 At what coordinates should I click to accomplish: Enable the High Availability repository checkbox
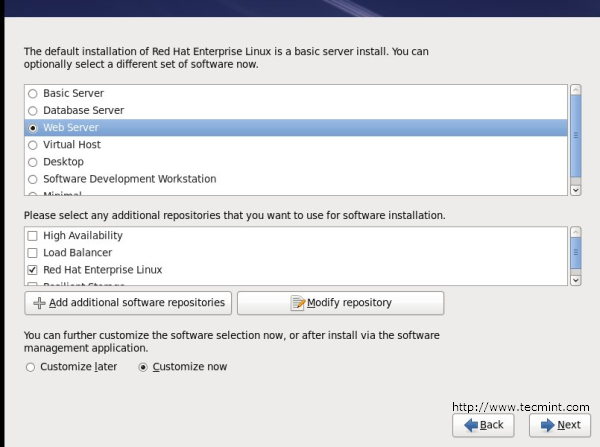pyautogui.click(x=33, y=236)
